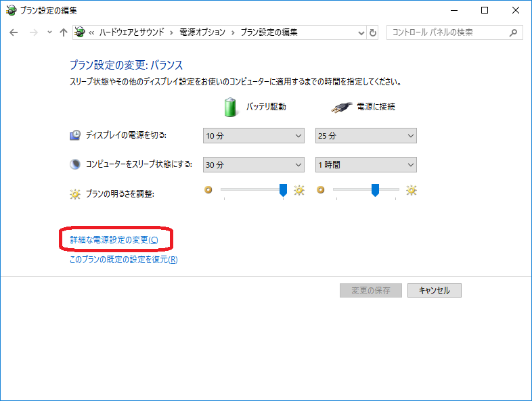Click the バッテリ駆動 column label
Viewport: 532px width, 401px height.
tap(266, 107)
